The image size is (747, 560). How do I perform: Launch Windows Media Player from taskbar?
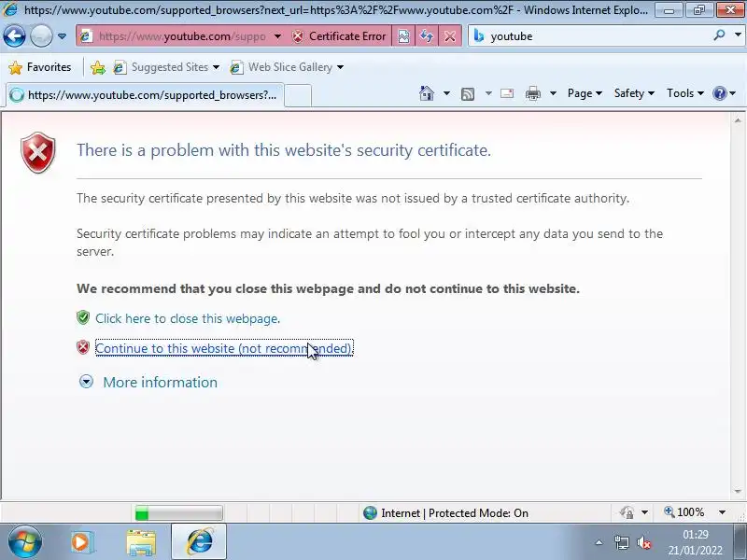(81, 542)
